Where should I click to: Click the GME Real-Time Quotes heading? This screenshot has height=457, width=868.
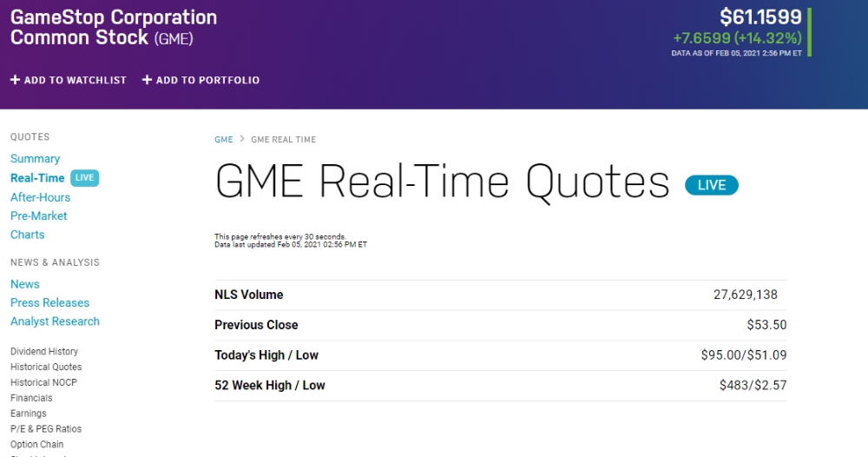[443, 182]
